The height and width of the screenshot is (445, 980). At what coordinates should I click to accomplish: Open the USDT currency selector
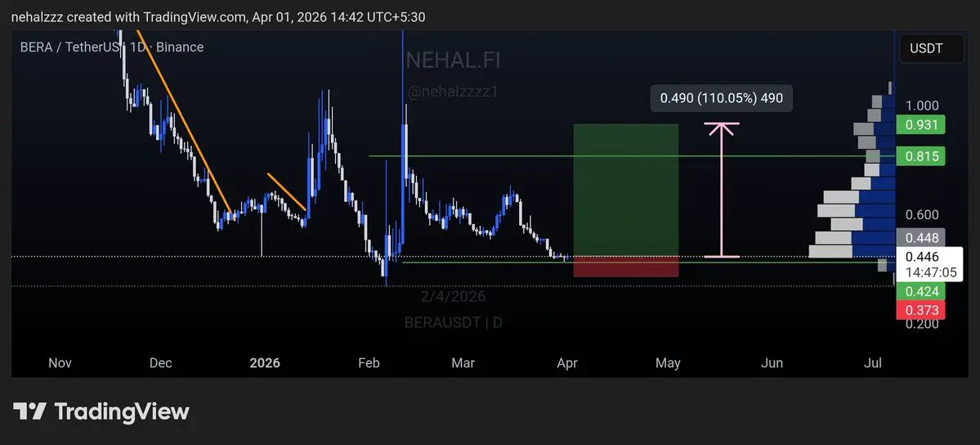tap(931, 48)
